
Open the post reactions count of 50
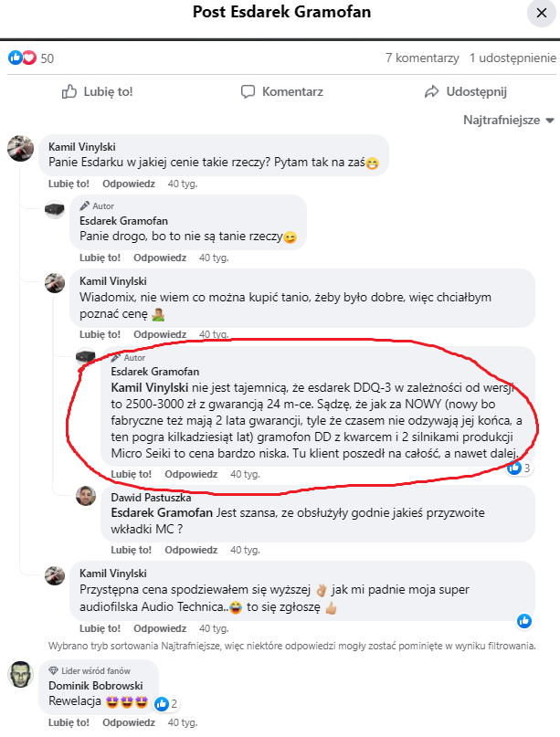pyautogui.click(x=31, y=58)
